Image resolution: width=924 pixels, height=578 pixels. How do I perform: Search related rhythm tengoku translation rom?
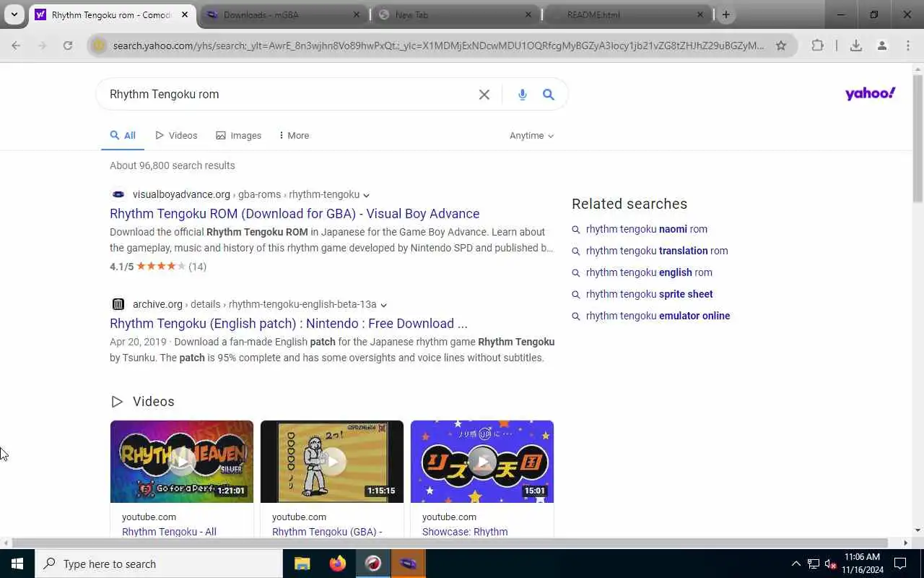tap(657, 251)
